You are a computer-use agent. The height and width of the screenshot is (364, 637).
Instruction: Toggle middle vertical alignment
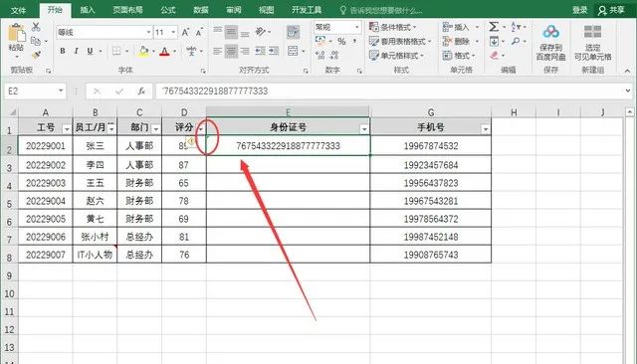231,32
